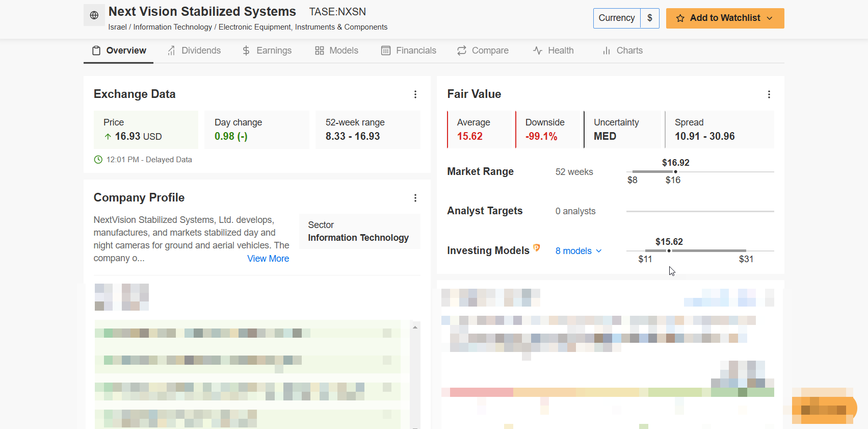Click the Spread 10.91 - 30.96 value

coord(705,137)
